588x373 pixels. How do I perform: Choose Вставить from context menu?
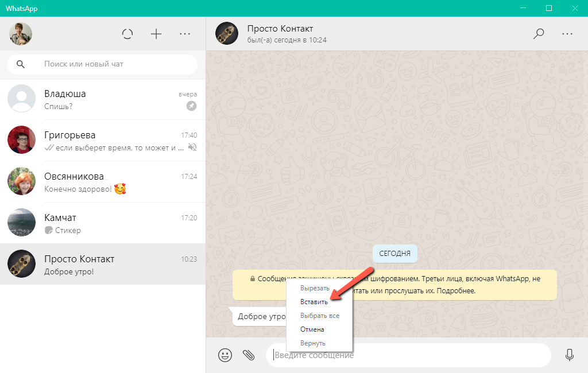pyautogui.click(x=314, y=302)
